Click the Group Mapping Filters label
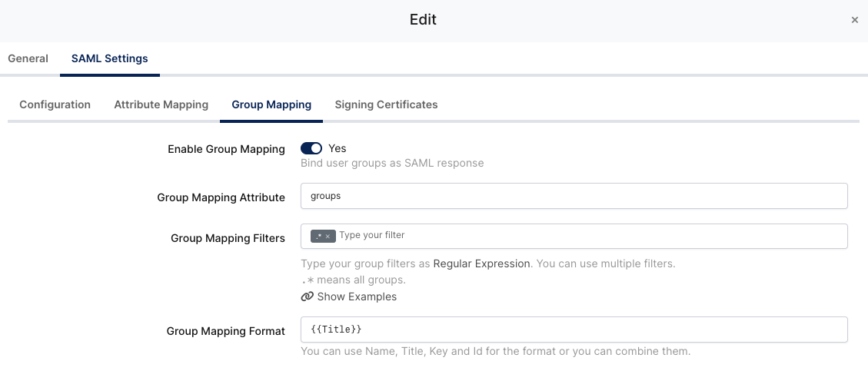The image size is (868, 371). [228, 238]
